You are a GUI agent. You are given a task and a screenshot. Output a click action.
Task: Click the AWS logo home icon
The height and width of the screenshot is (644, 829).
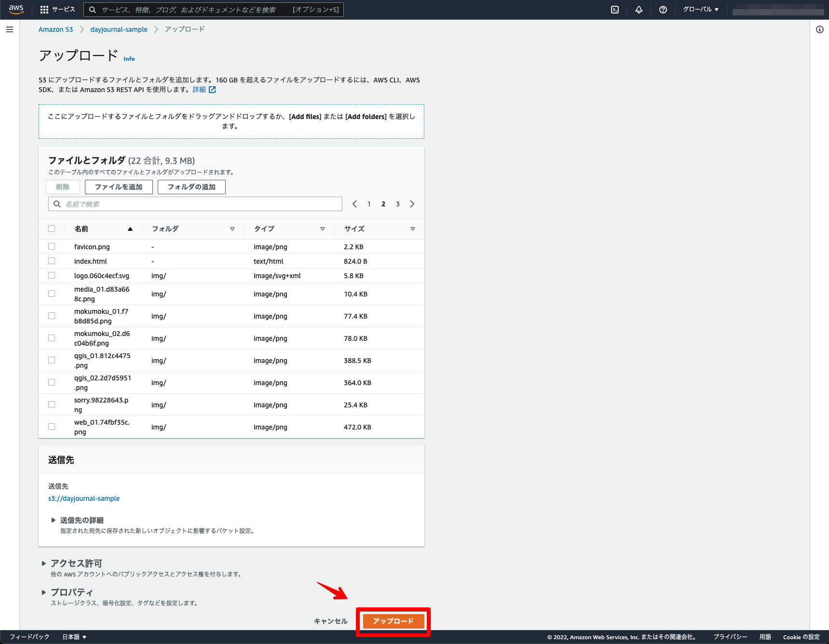pyautogui.click(x=16, y=10)
